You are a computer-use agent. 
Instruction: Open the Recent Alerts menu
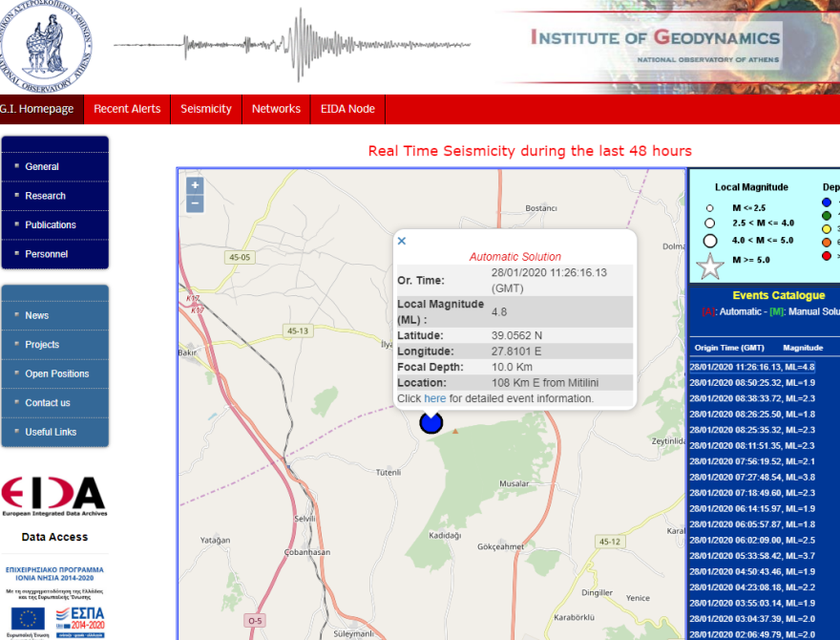(127, 109)
